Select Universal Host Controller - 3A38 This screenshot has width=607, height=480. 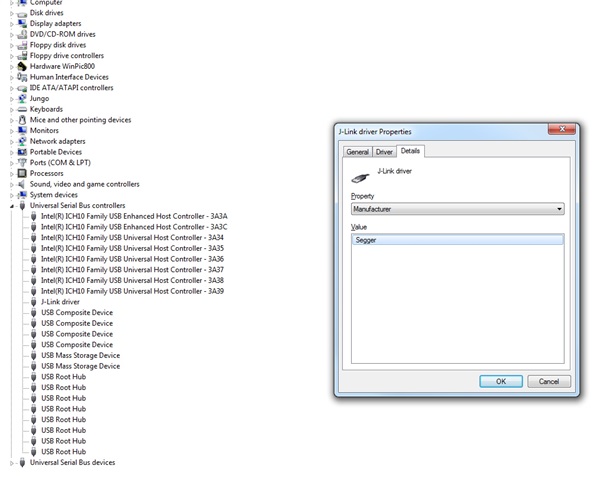point(132,281)
